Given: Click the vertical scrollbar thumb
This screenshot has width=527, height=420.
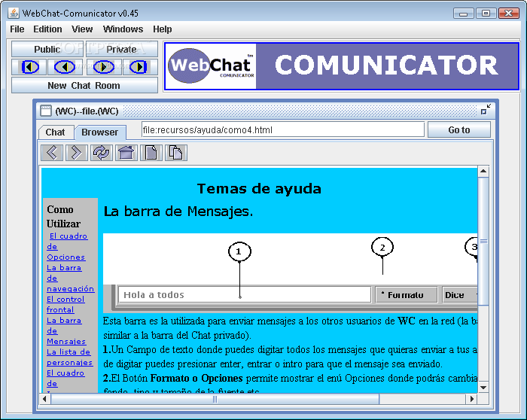Looking at the screenshot, I should 483,242.
